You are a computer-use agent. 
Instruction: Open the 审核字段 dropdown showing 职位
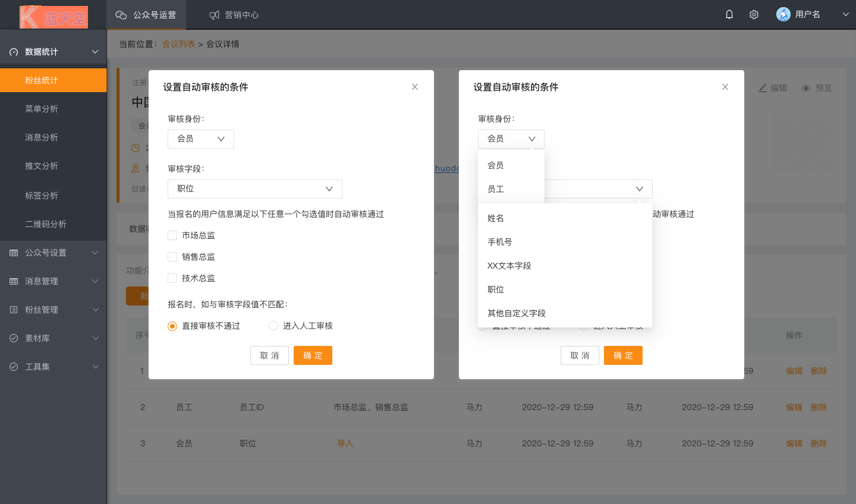click(254, 189)
